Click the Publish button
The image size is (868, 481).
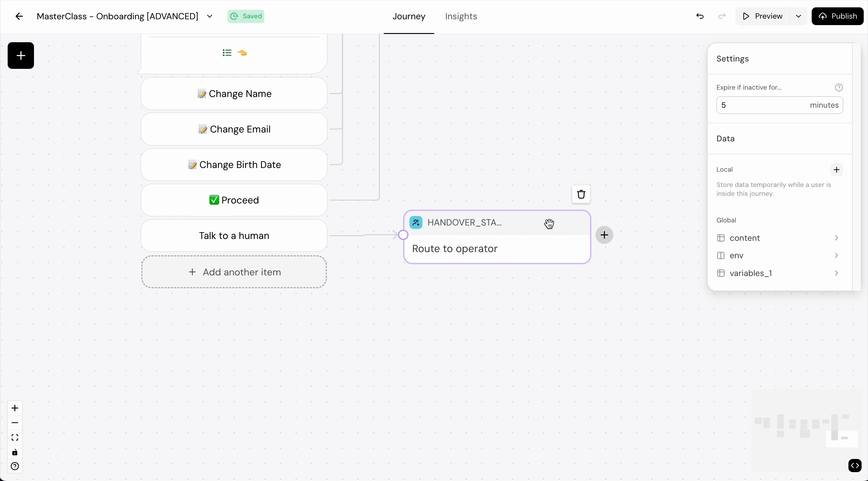pos(837,16)
